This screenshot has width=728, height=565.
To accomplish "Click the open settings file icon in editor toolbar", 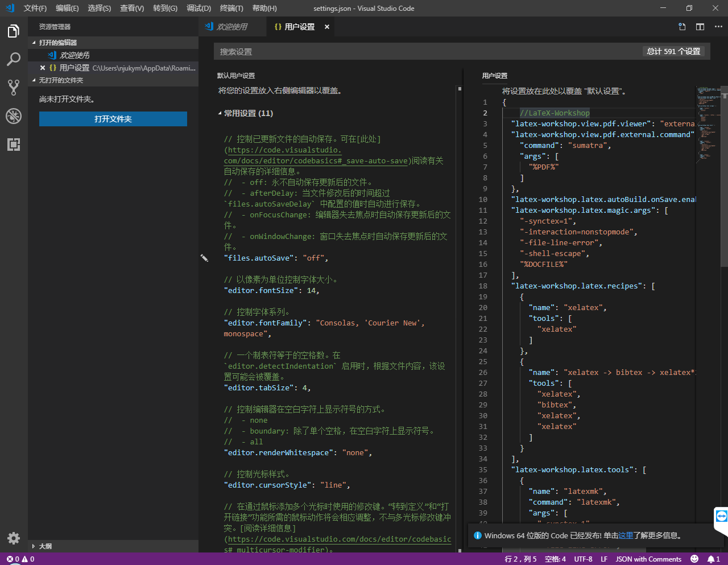I will pyautogui.click(x=682, y=27).
